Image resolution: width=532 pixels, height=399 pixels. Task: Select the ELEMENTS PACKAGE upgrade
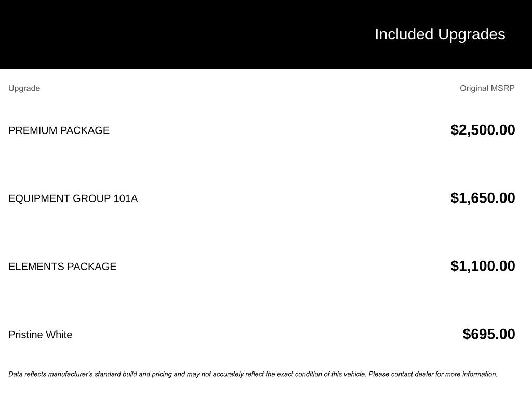[x=62, y=267]
